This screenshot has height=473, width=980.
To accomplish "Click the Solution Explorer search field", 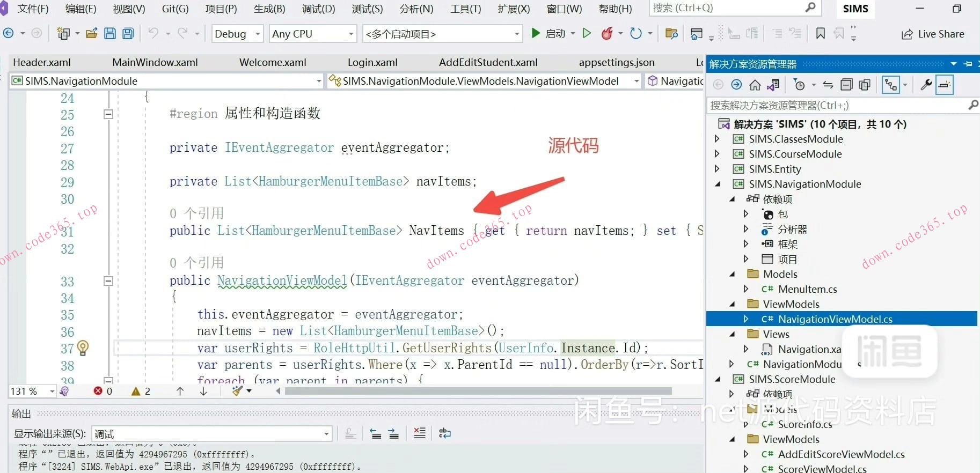I will [843, 105].
